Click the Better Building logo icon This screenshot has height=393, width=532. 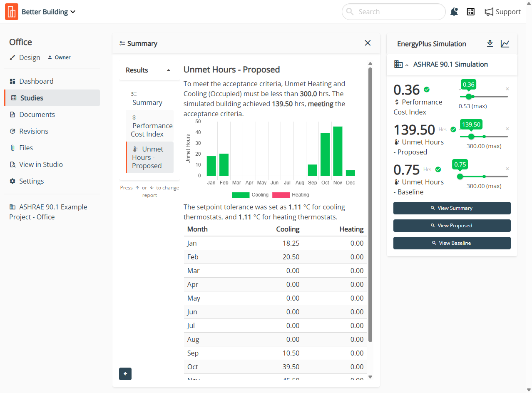click(12, 12)
